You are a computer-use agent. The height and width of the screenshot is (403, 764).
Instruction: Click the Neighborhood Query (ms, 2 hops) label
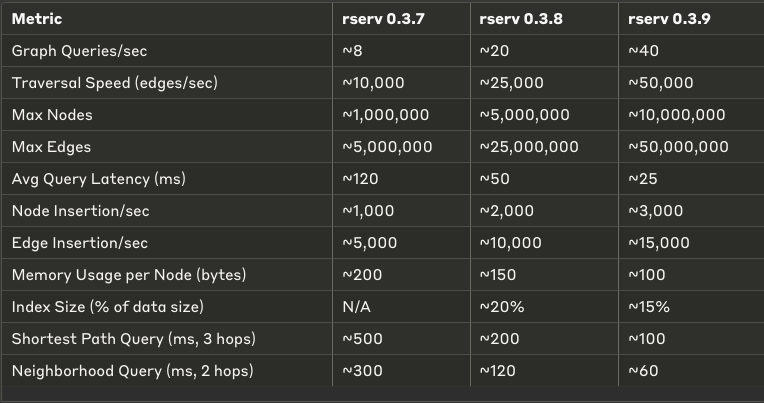tap(133, 371)
